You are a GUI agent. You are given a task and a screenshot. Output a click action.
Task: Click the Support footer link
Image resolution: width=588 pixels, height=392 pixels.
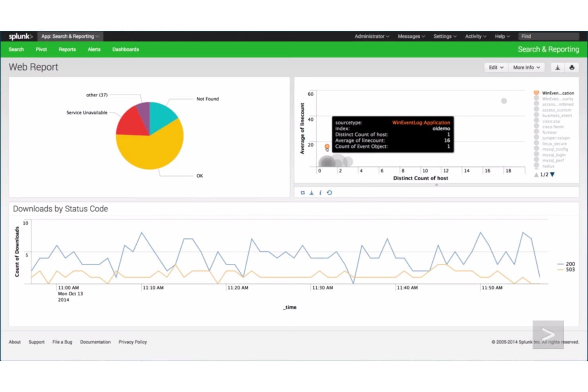pos(37,342)
